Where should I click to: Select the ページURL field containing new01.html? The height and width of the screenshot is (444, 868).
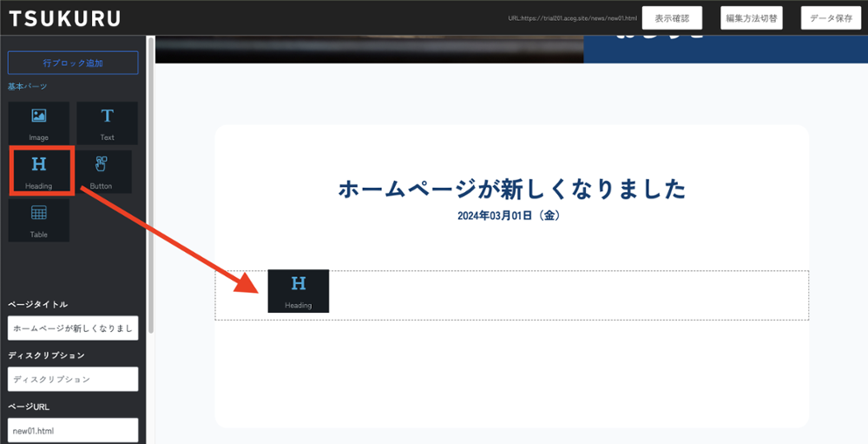(73, 430)
